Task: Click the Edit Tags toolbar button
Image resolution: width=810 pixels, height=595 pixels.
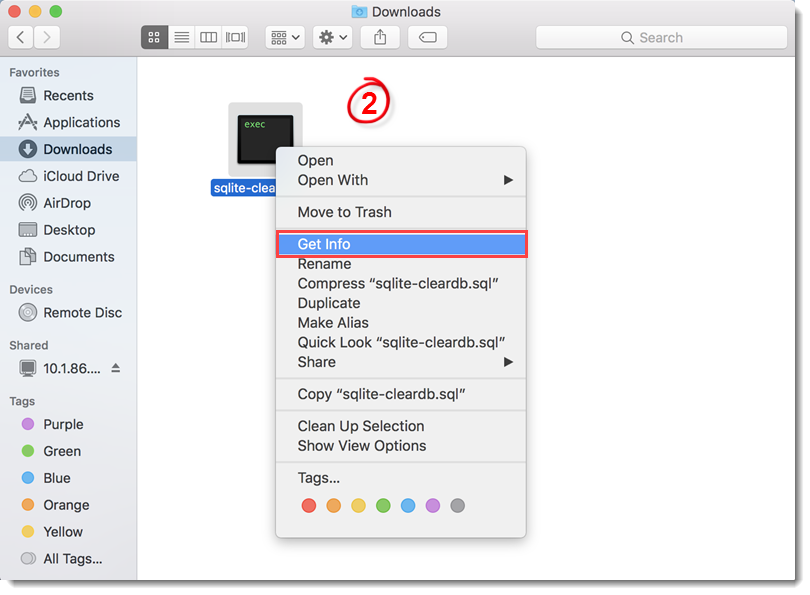Action: coord(427,37)
